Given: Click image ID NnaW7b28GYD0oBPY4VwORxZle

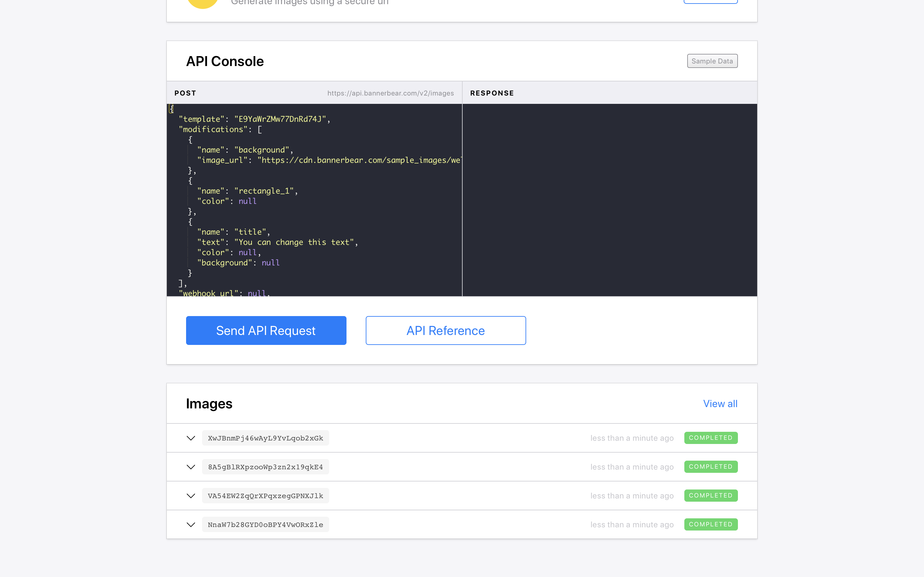Looking at the screenshot, I should (x=265, y=525).
